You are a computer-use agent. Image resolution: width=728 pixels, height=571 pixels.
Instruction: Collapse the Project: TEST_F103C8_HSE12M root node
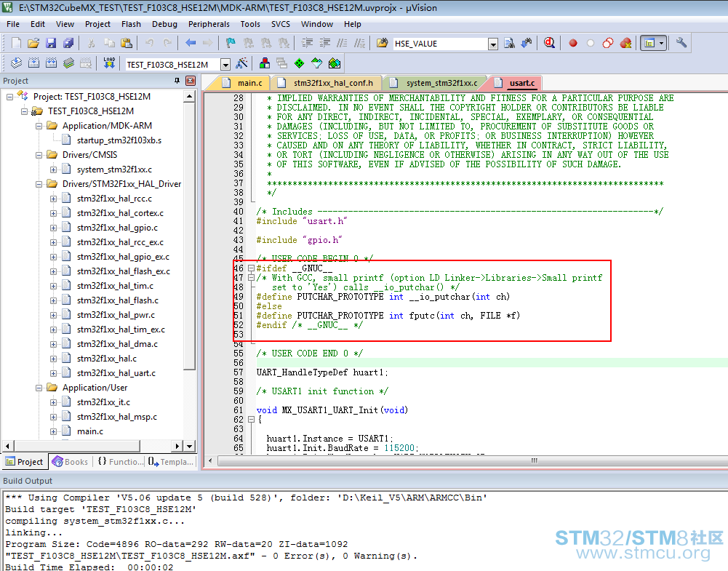point(9,97)
